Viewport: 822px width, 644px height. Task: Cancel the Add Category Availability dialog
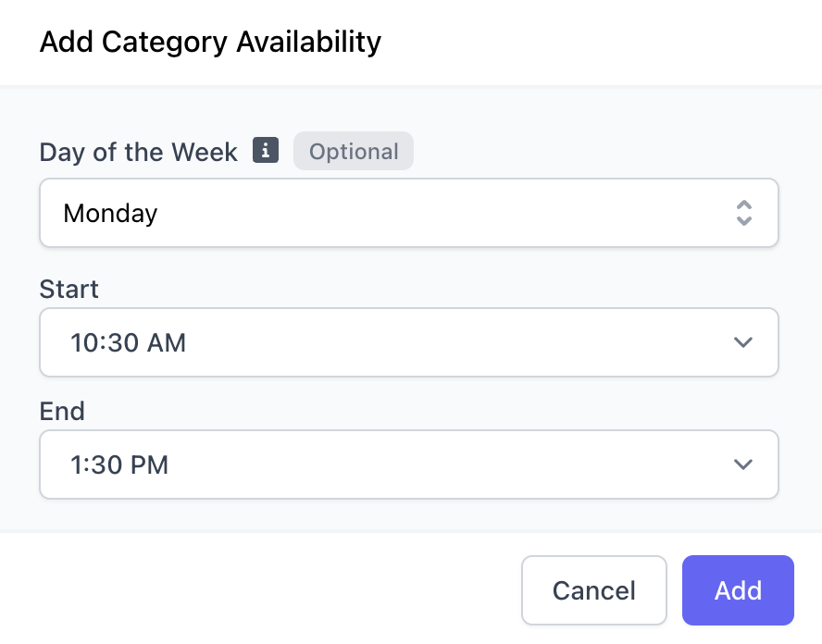click(594, 590)
